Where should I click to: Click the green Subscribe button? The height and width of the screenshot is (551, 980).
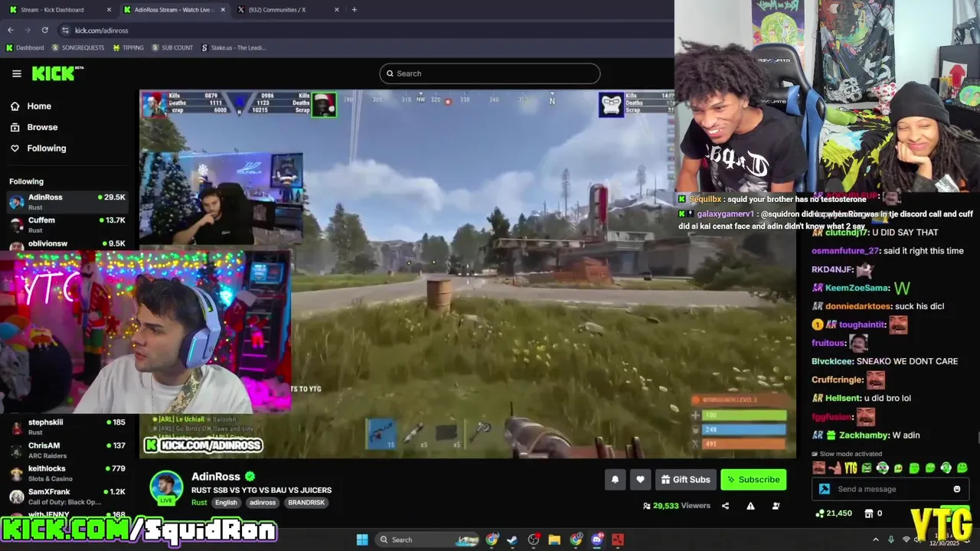[753, 480]
